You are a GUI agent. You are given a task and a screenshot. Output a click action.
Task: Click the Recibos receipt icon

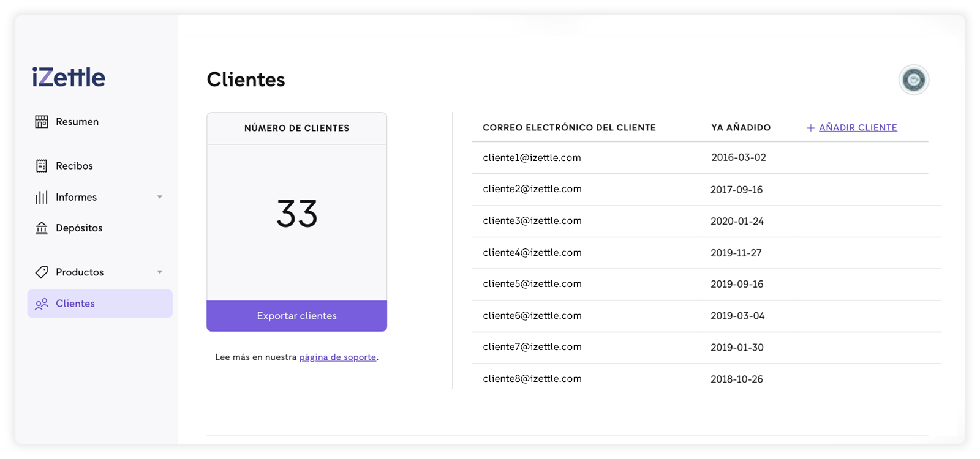pyautogui.click(x=41, y=166)
